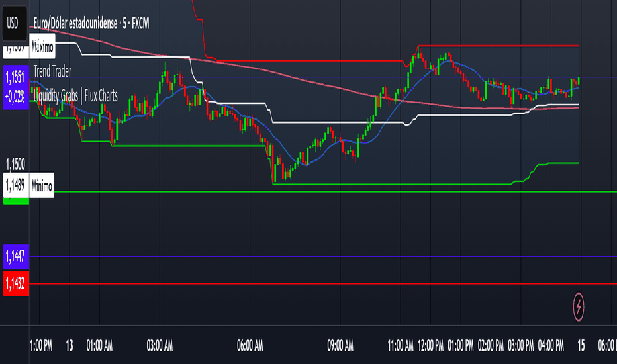This screenshot has width=617, height=364.
Task: Click the Mínimo price label
Action: pos(42,185)
